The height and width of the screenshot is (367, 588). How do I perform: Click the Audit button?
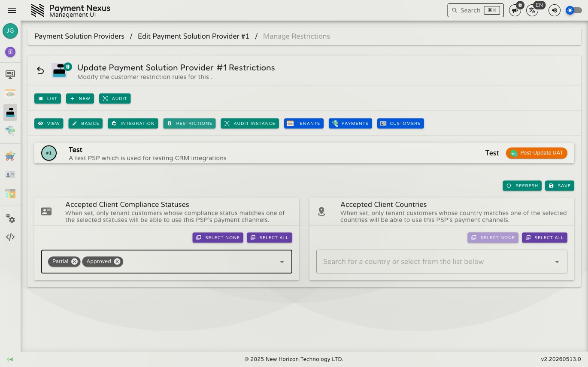[115, 98]
